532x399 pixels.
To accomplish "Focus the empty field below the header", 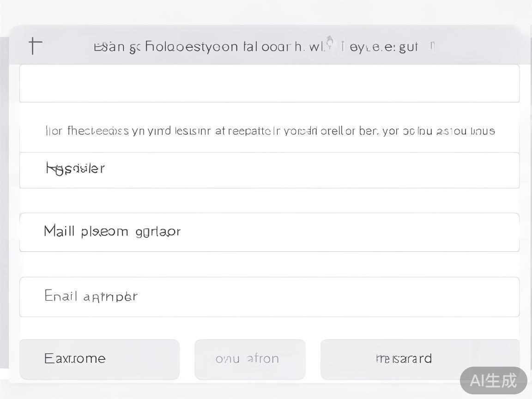I will tap(269, 84).
